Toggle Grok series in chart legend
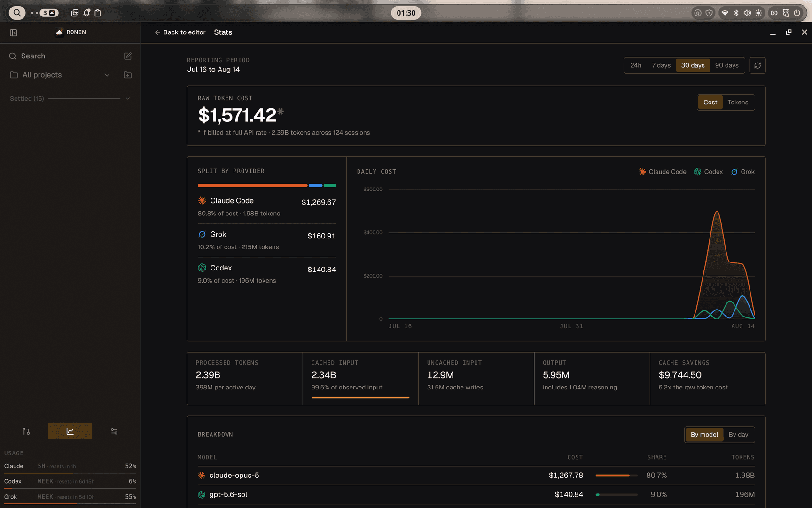 tap(742, 172)
